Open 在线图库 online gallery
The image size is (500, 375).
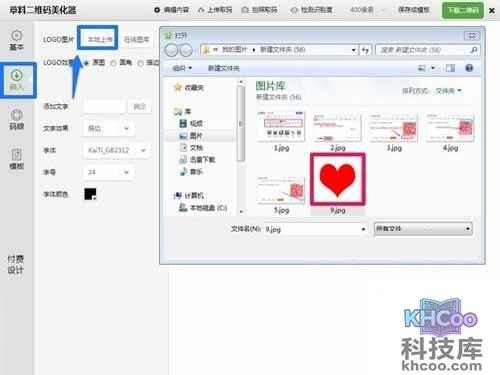tap(137, 39)
